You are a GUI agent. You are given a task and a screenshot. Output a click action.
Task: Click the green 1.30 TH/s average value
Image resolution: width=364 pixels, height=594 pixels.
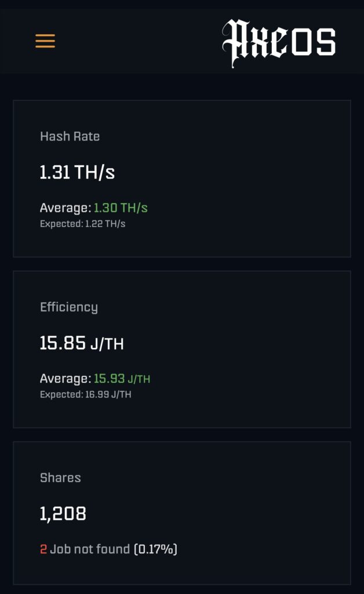(121, 208)
